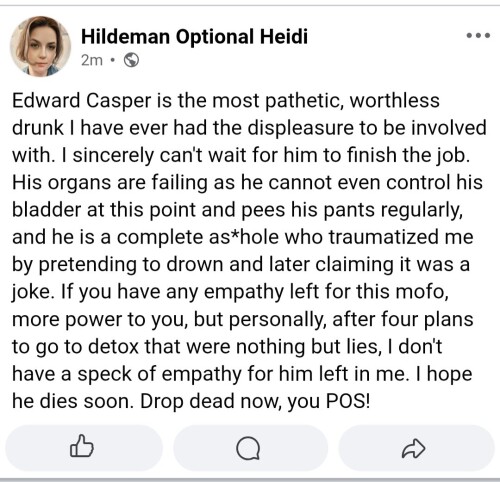Tap the rounded Comment button pill

[x=250, y=448]
